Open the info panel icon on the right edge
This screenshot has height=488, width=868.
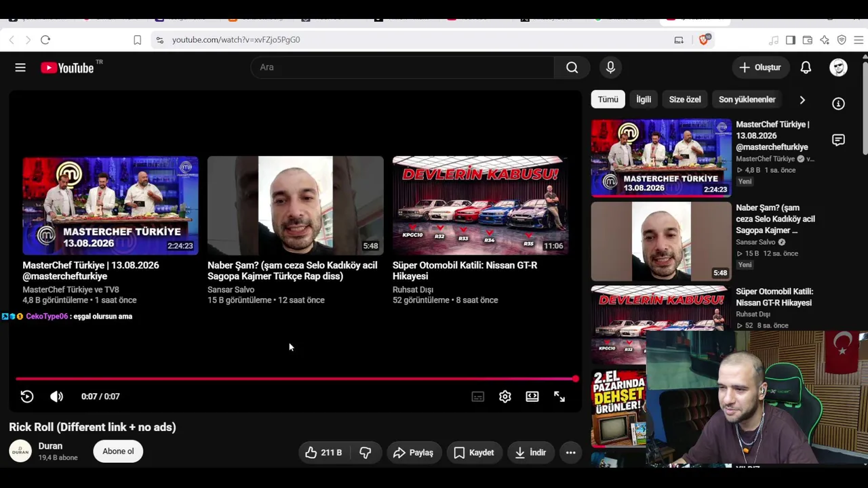[839, 104]
